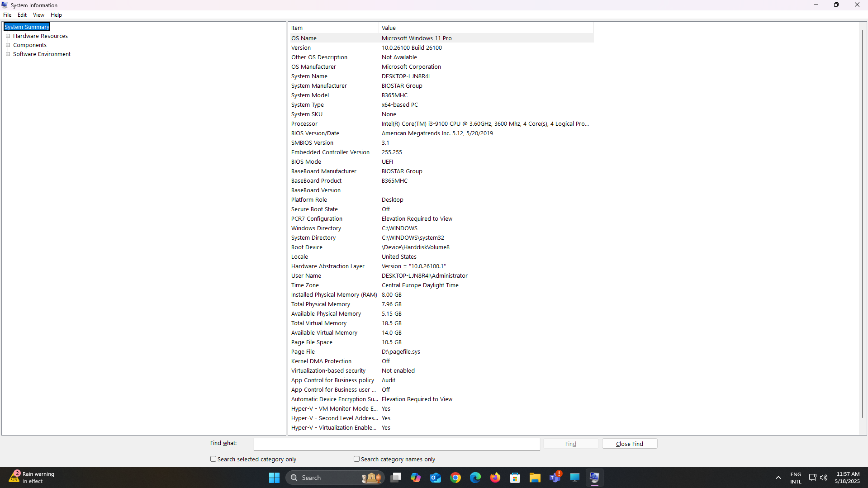Open Microsoft Store from the taskbar

515,478
